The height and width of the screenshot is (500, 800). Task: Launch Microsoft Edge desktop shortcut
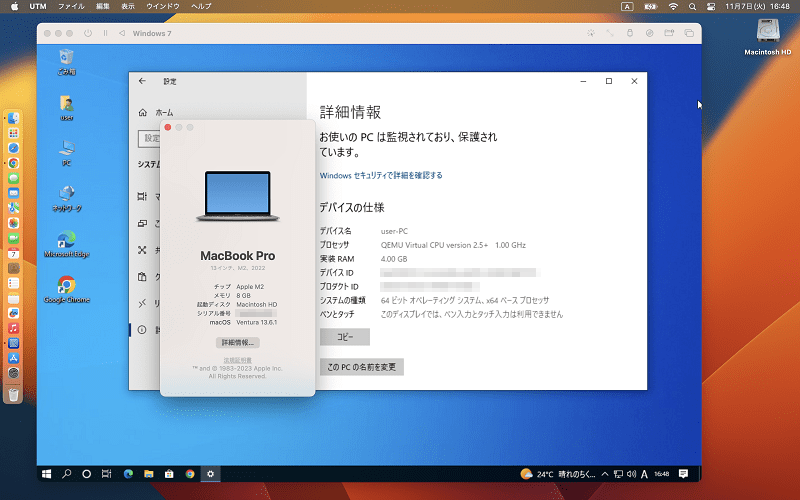click(67, 244)
